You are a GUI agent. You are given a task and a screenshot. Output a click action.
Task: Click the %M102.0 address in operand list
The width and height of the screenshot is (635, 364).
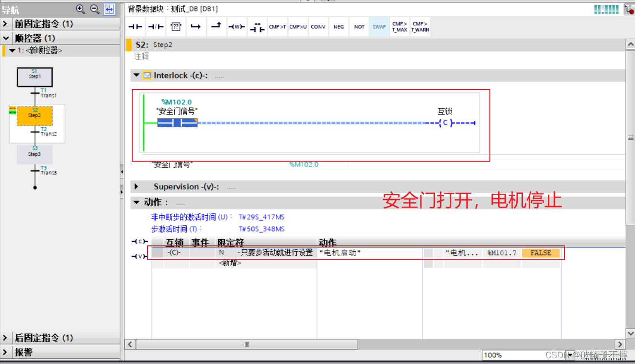pyautogui.click(x=304, y=165)
